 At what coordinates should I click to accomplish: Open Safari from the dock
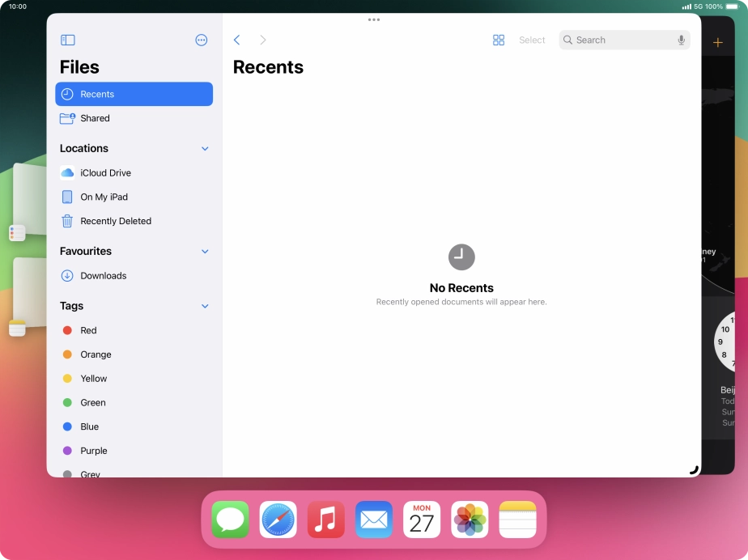pos(278,520)
